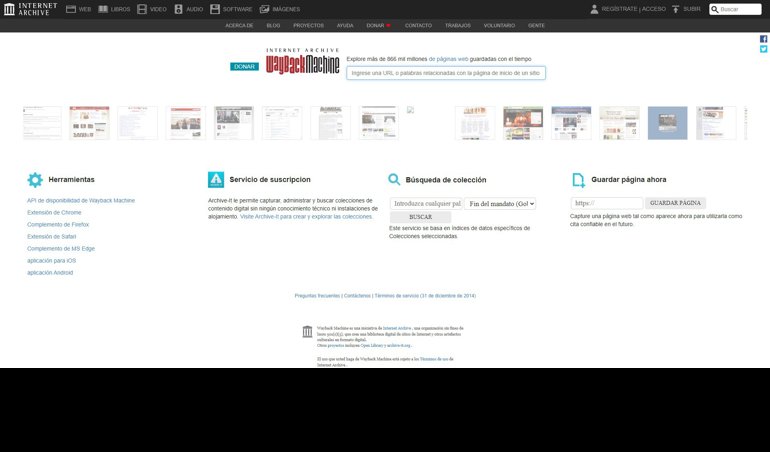The image size is (770, 452).
Task: Click the Herramientas gear icon
Action: [35, 180]
